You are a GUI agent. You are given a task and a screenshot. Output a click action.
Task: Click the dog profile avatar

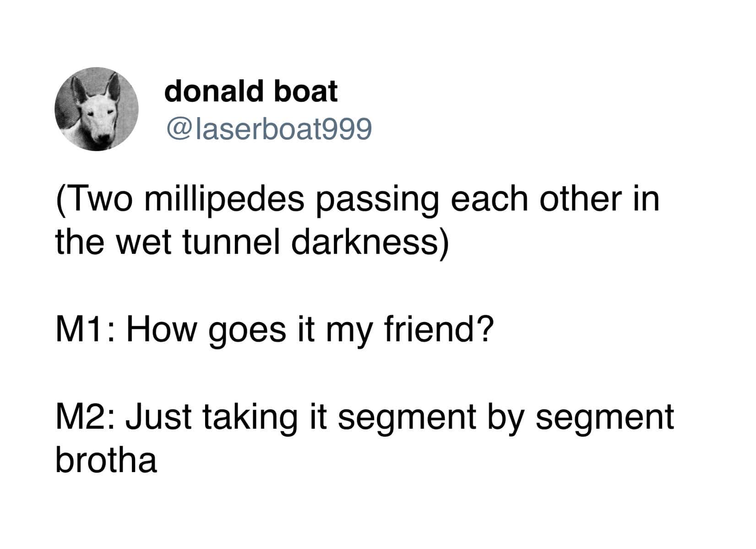(96, 109)
